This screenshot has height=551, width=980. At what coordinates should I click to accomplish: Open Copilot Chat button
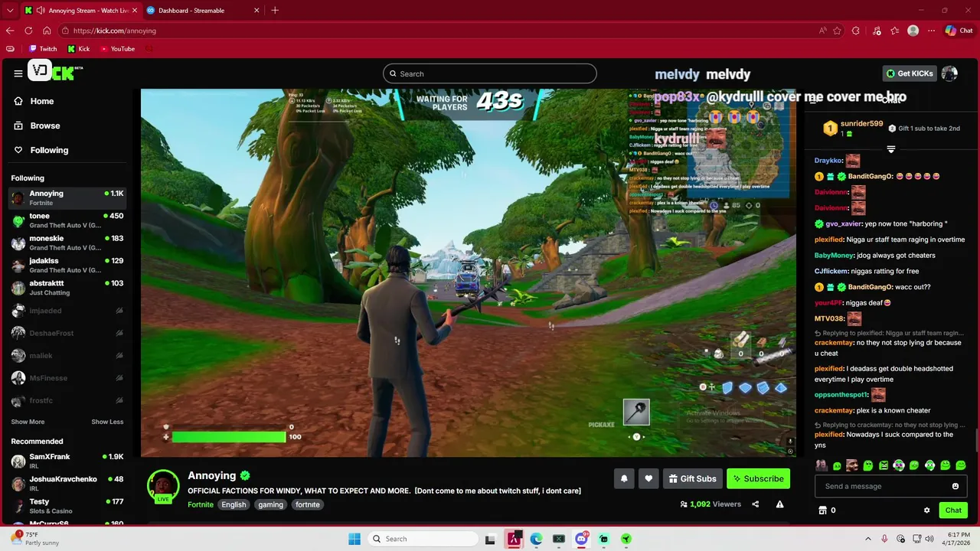959,31
